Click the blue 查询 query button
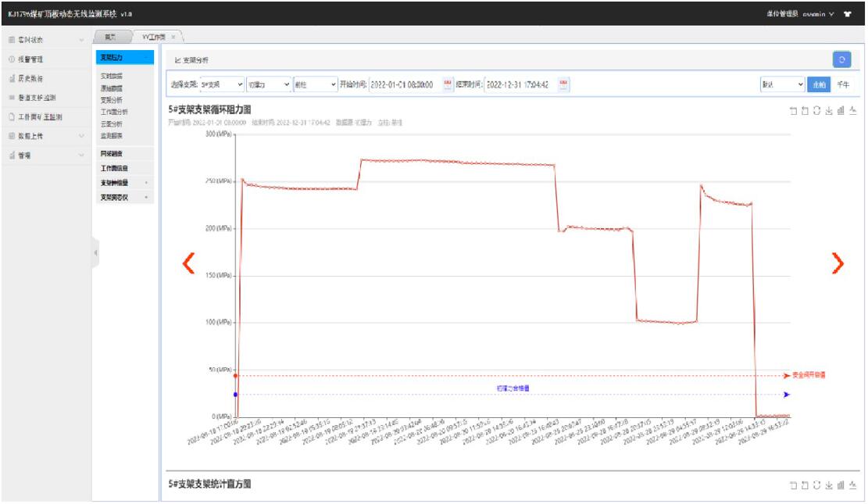The height and width of the screenshot is (504, 868). tap(816, 84)
